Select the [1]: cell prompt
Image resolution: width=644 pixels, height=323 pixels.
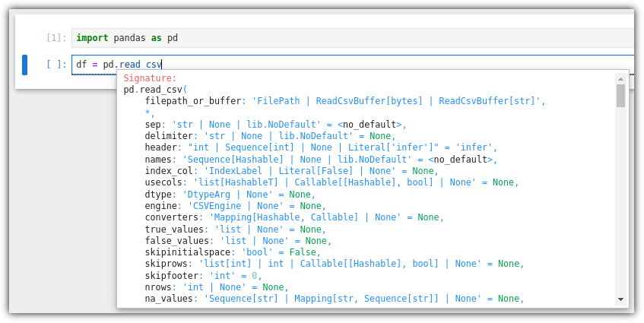click(x=56, y=38)
